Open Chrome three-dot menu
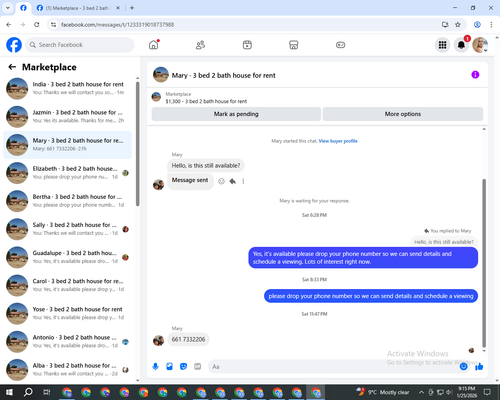The width and height of the screenshot is (500, 400). [x=491, y=24]
